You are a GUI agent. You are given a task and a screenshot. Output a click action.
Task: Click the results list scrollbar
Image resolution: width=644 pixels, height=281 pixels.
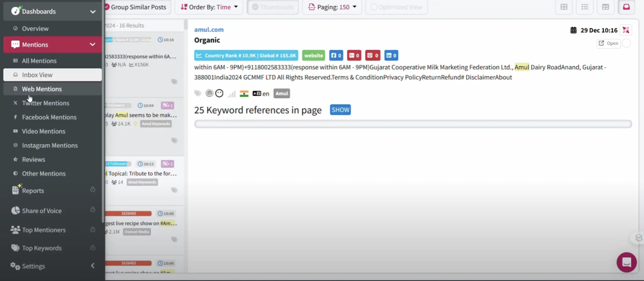pyautogui.click(x=186, y=25)
